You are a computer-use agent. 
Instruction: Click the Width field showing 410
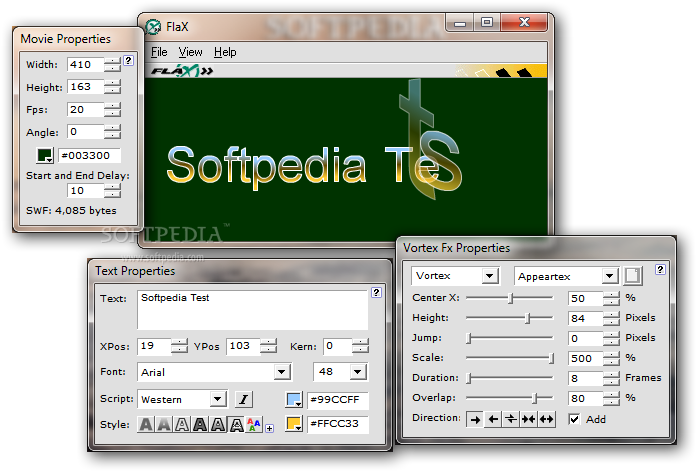point(86,64)
